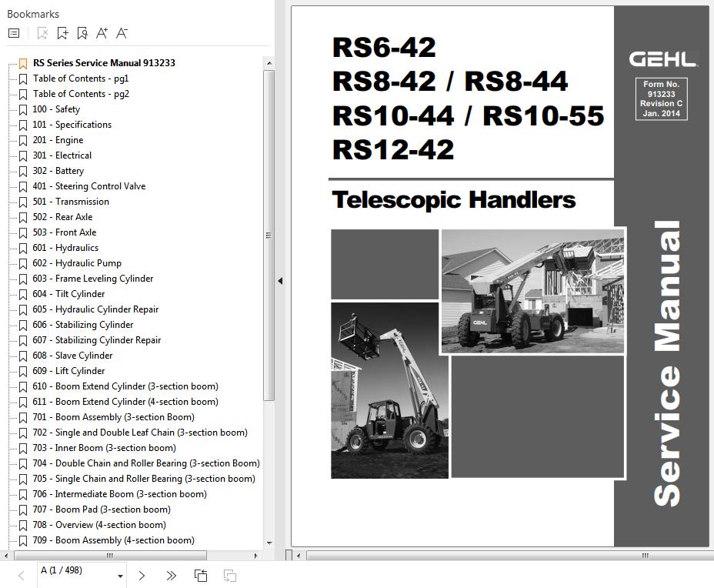Click the add new bookmark icon

[62, 33]
